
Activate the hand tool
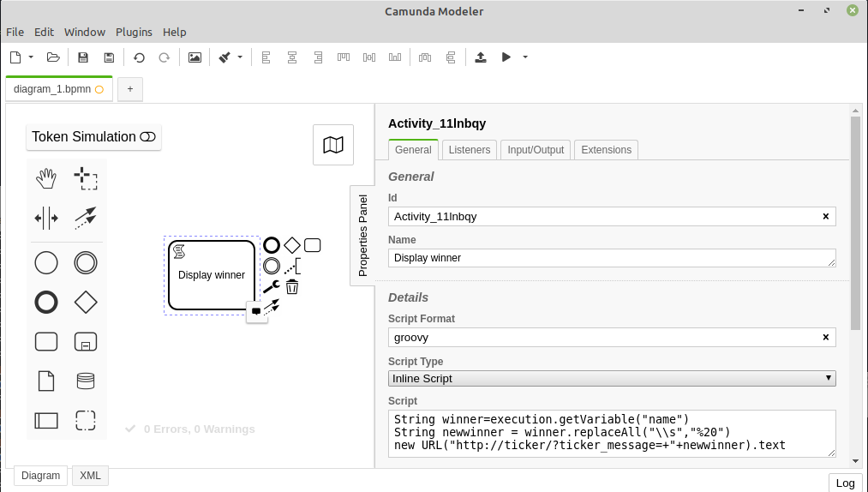[x=46, y=178]
